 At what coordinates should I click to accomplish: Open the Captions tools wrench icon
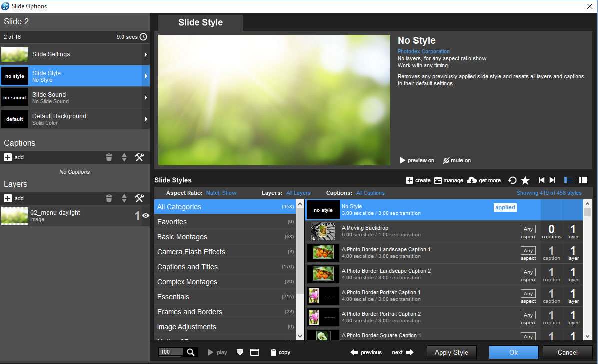pyautogui.click(x=139, y=157)
